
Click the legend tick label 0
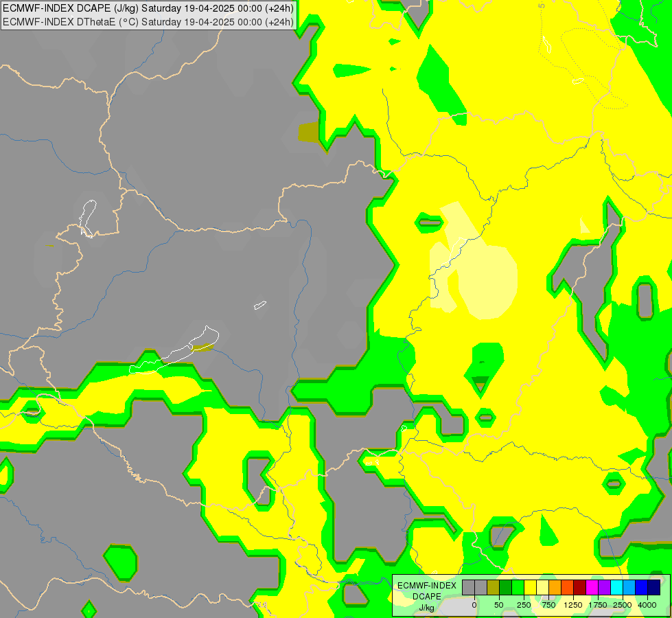(x=474, y=605)
